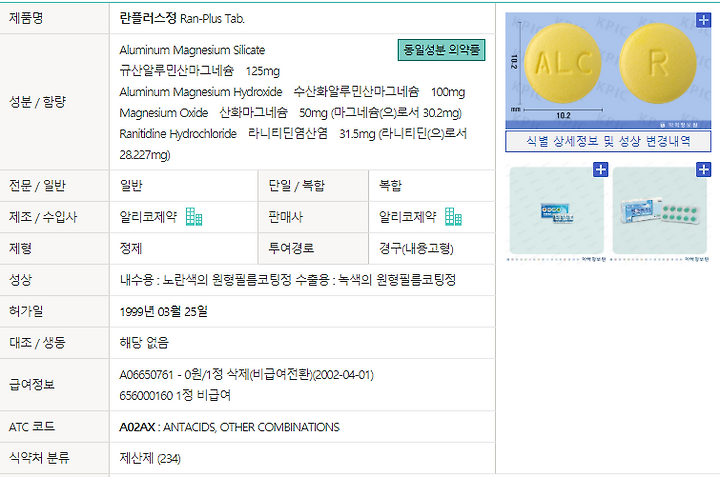Click reimbursement code A06650761 line
Screen dimensions: 720x477
tap(247, 375)
